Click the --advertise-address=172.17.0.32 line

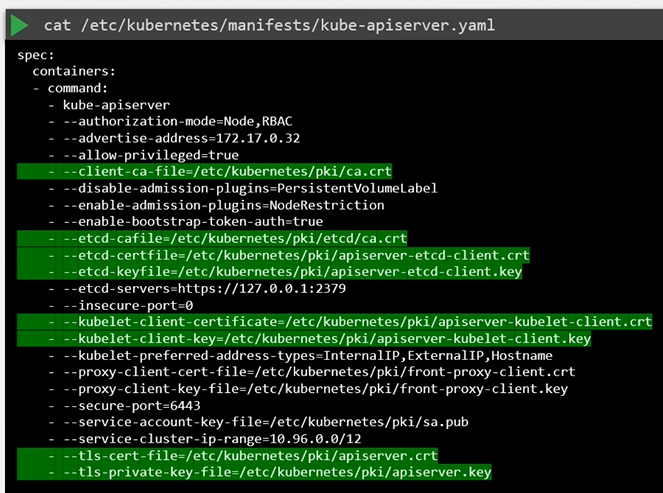click(180, 138)
